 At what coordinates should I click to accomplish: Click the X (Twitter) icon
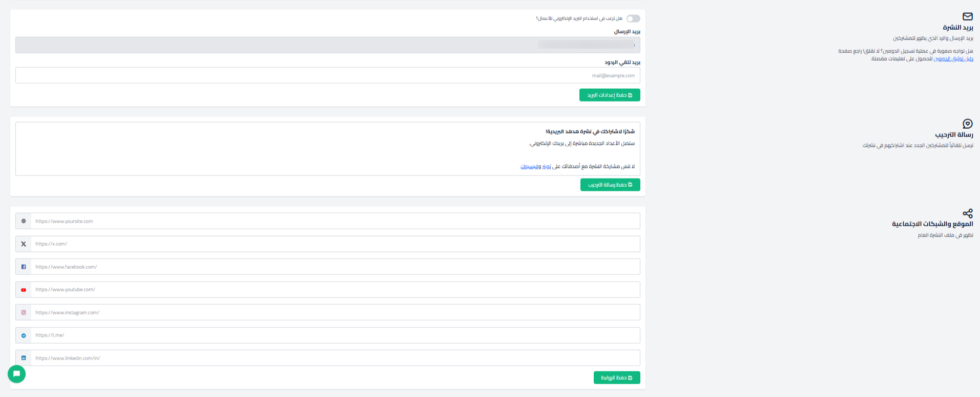[24, 244]
